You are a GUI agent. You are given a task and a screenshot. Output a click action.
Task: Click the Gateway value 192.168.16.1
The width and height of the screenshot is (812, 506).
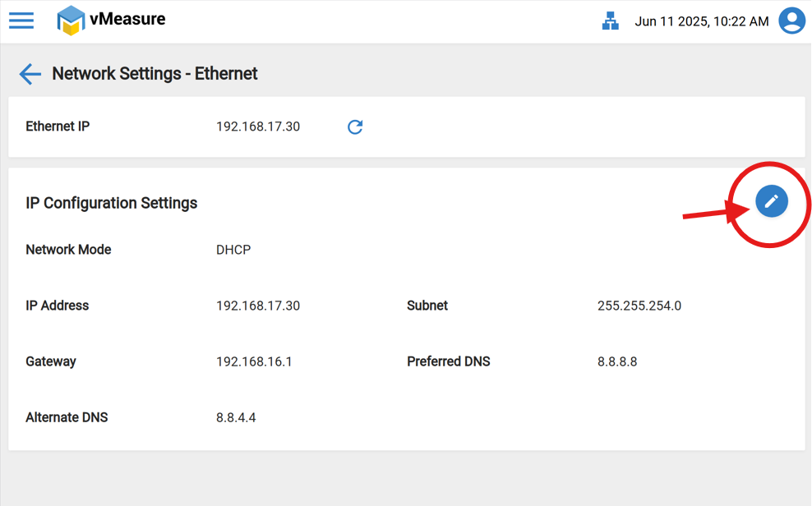coord(254,361)
